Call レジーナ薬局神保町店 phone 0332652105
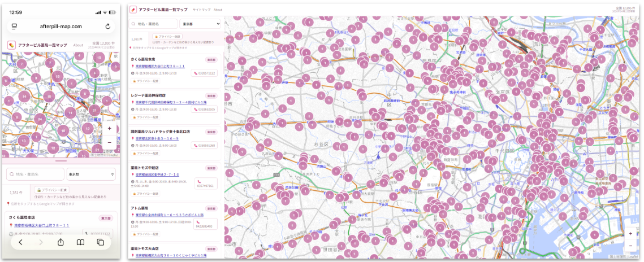644x262 pixels. pyautogui.click(x=204, y=110)
